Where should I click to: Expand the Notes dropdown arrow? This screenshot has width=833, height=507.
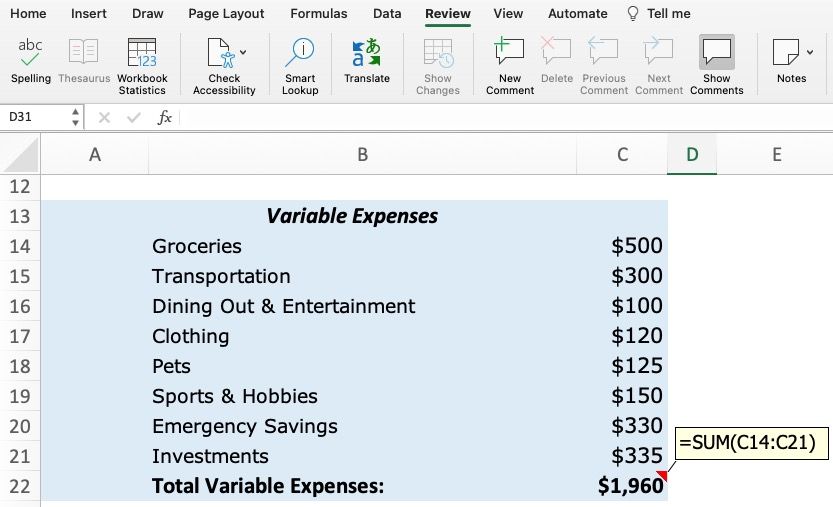pyautogui.click(x=810, y=52)
